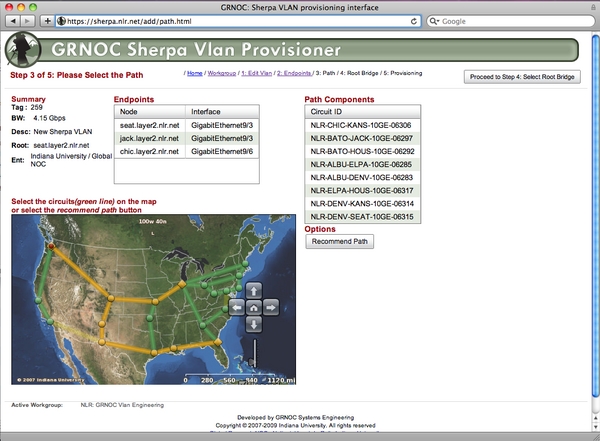Click the Sherpa climber logo
The width and height of the screenshot is (600, 441).
point(23,50)
